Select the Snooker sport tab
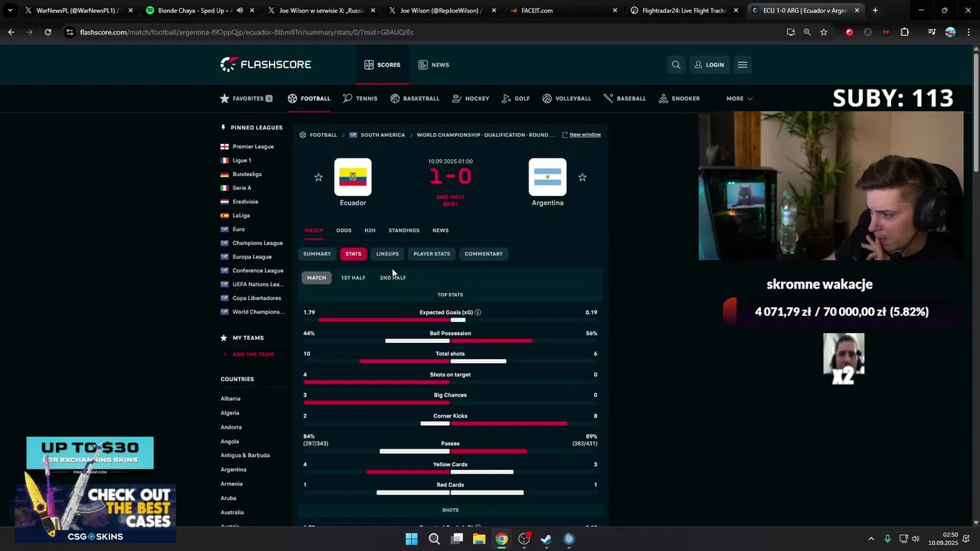The height and width of the screenshot is (551, 980). click(x=679, y=99)
